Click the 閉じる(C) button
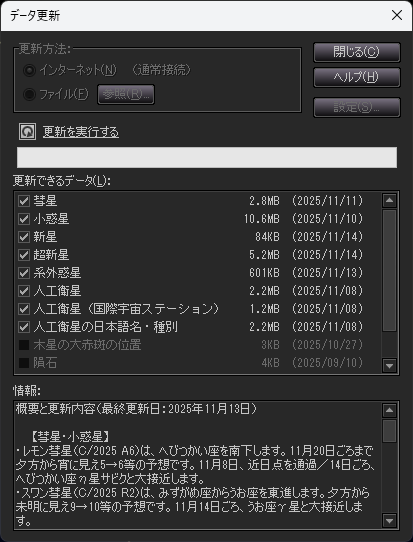This screenshot has height=542, width=413. click(x=357, y=52)
